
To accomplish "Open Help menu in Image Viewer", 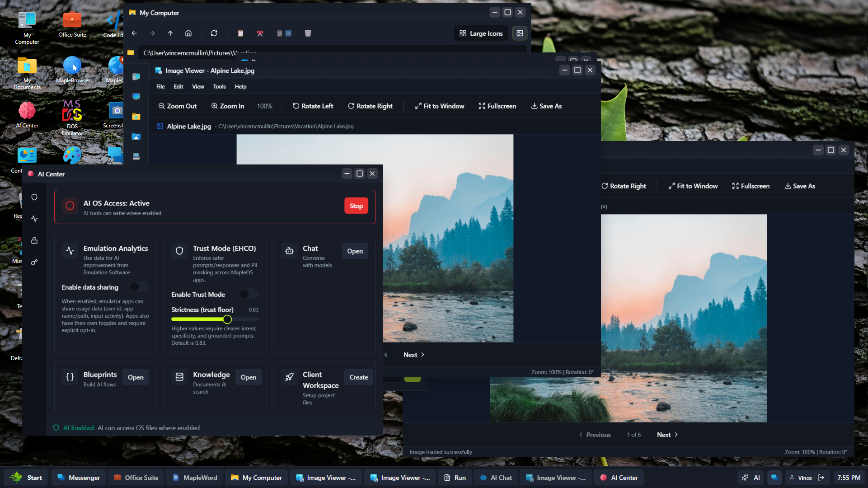I will click(x=240, y=87).
